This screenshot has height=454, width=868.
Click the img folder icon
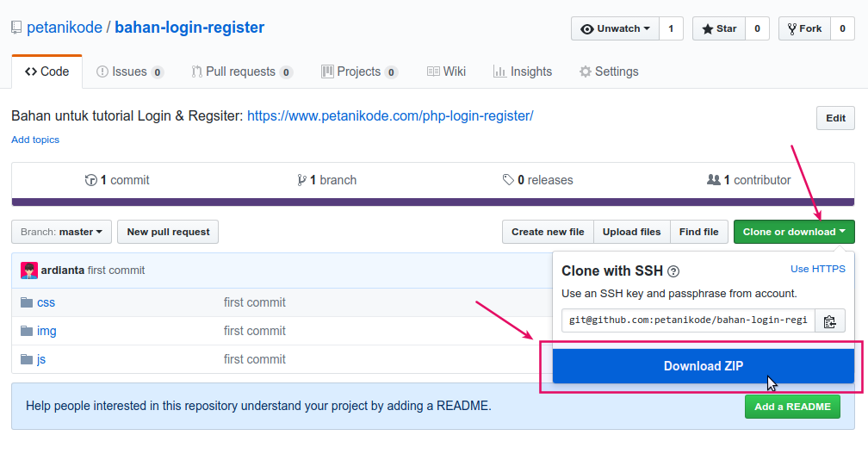click(27, 331)
